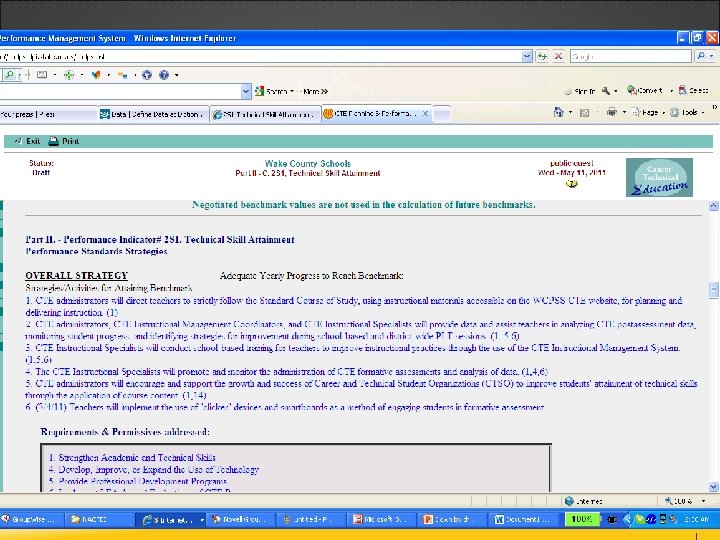Open the PowerPoint taskbar button
This screenshot has height=540, width=720.
click(x=452, y=519)
